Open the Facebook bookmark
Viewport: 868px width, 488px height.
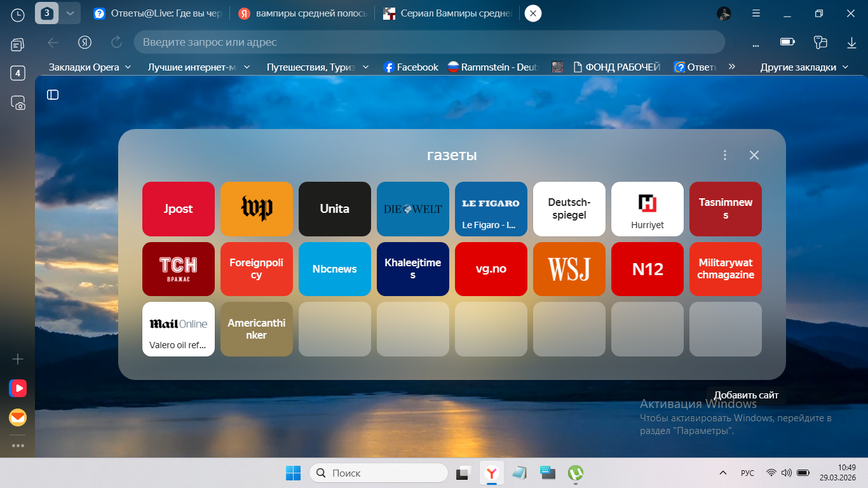click(x=411, y=67)
